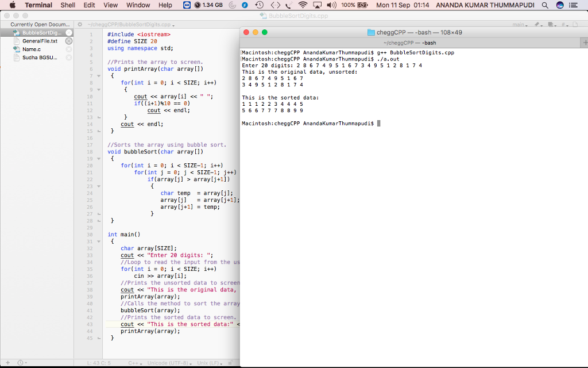
Task: Open the recent documents clock menu
Action: (22, 363)
